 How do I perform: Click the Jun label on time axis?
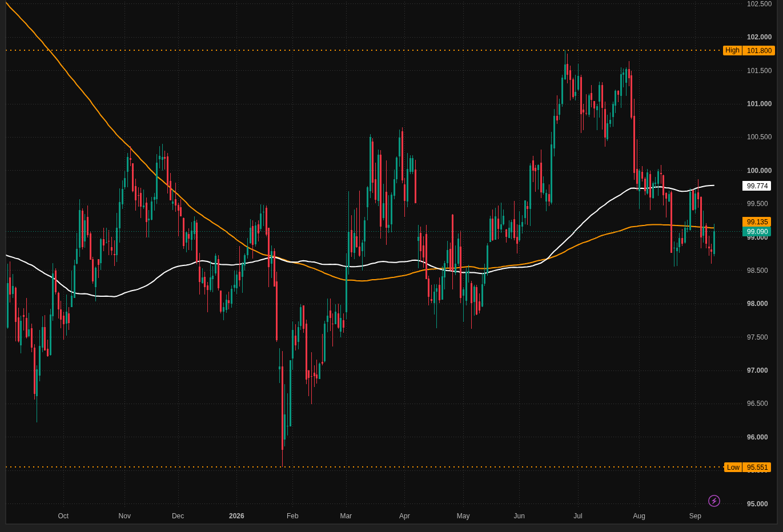tap(519, 516)
